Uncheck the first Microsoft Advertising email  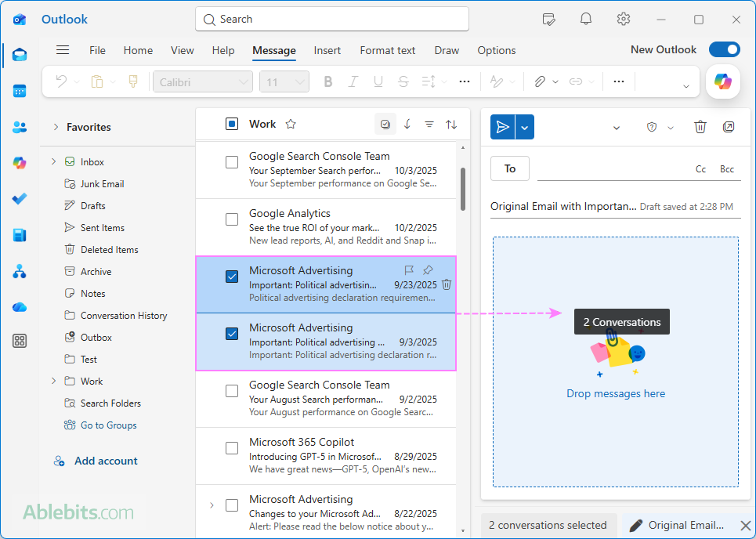coord(231,276)
